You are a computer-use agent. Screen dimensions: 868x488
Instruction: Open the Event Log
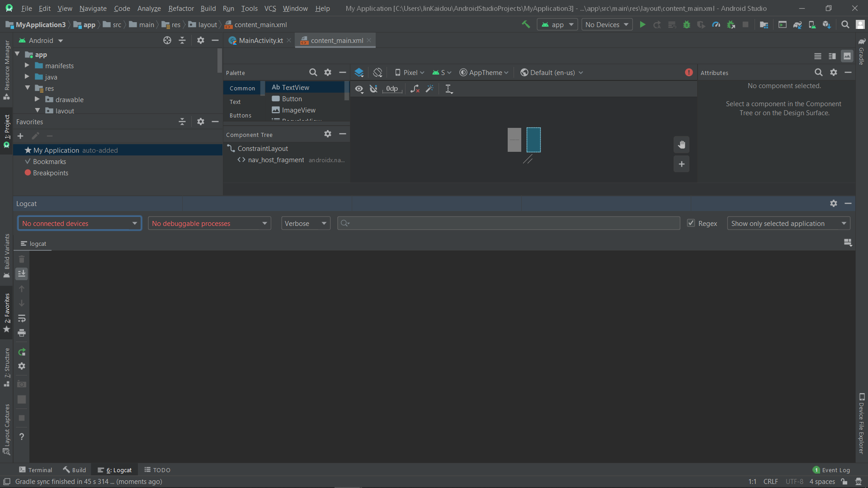[831, 470]
